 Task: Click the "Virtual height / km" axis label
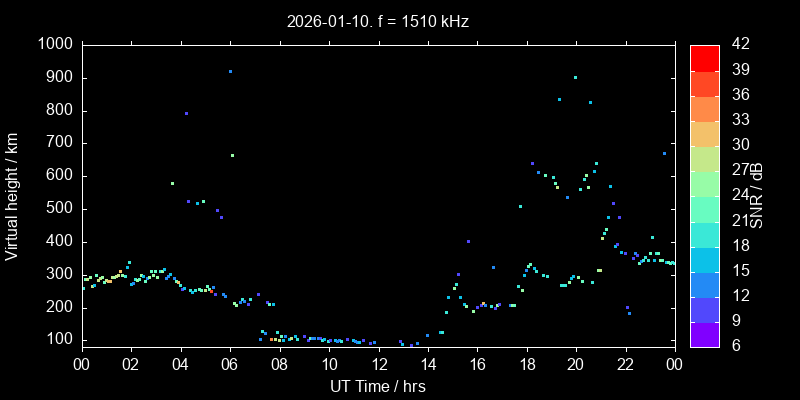tap(12, 196)
